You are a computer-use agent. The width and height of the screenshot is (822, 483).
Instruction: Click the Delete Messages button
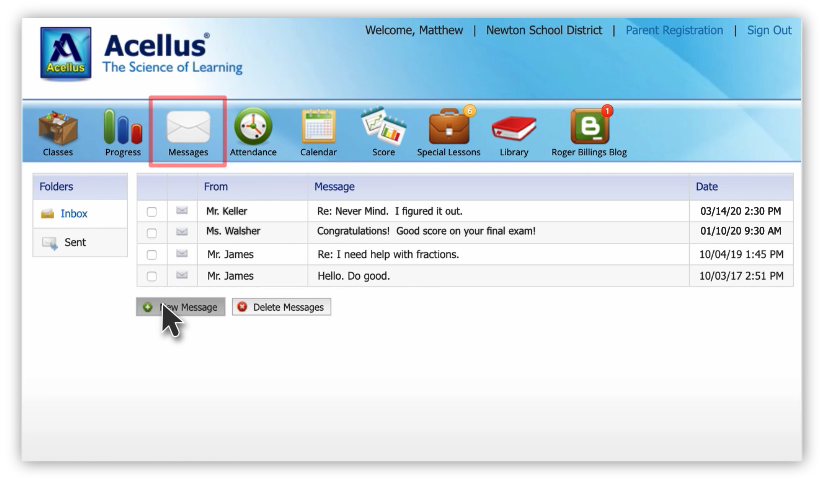click(282, 307)
